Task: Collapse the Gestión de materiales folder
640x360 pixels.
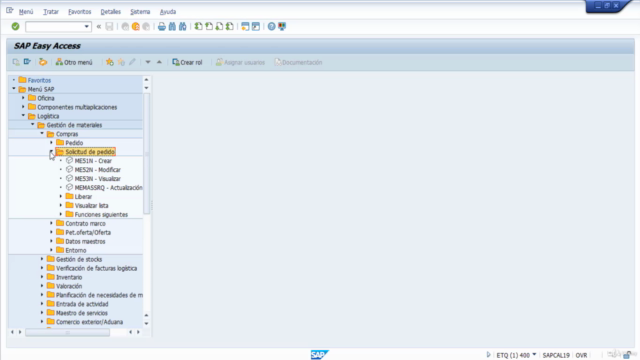Action: point(33,124)
